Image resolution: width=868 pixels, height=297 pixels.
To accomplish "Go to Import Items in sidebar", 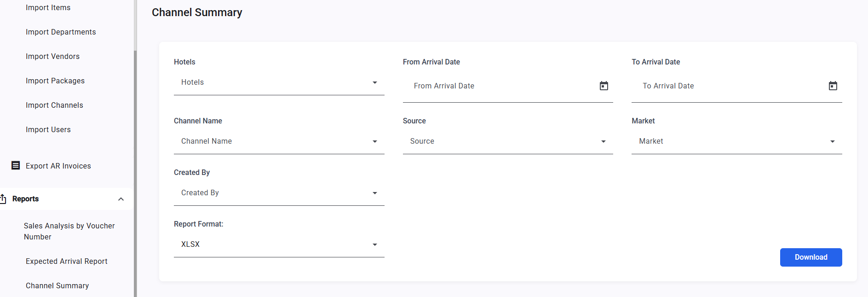I will tap(48, 7).
